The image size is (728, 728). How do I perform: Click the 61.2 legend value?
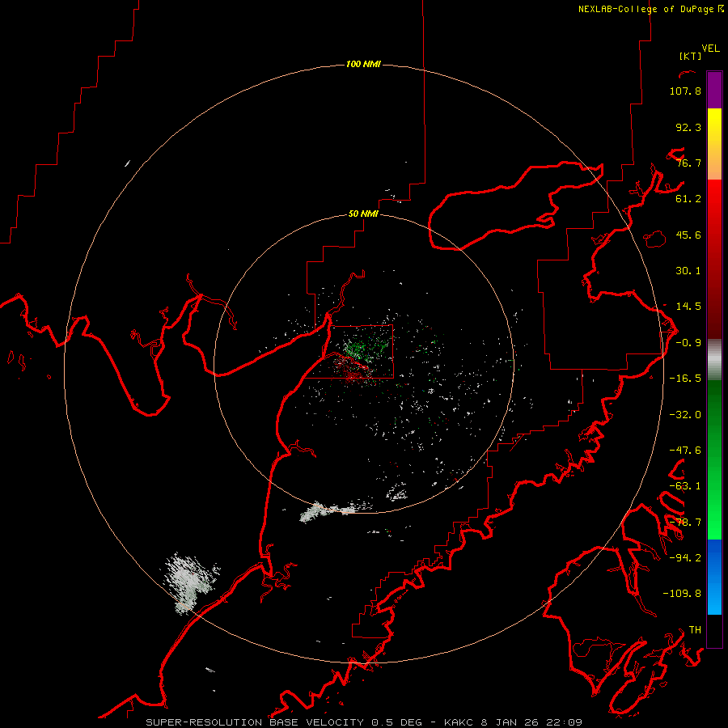point(688,199)
